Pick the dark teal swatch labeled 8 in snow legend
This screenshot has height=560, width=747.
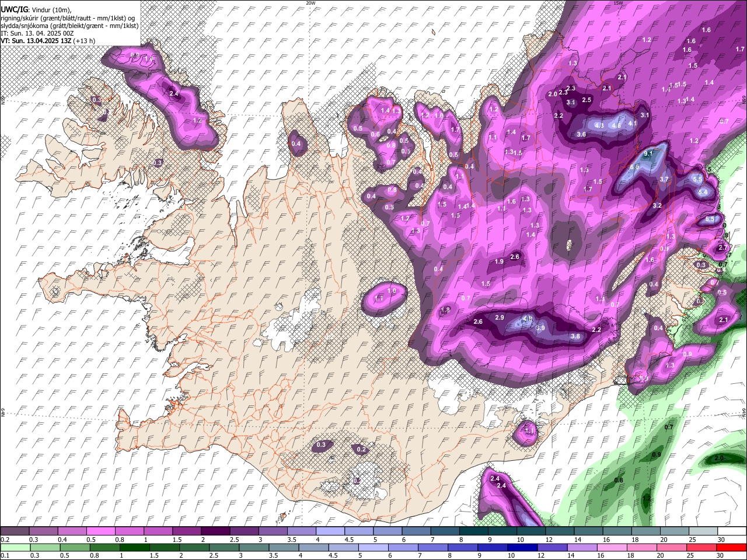coord(474,531)
